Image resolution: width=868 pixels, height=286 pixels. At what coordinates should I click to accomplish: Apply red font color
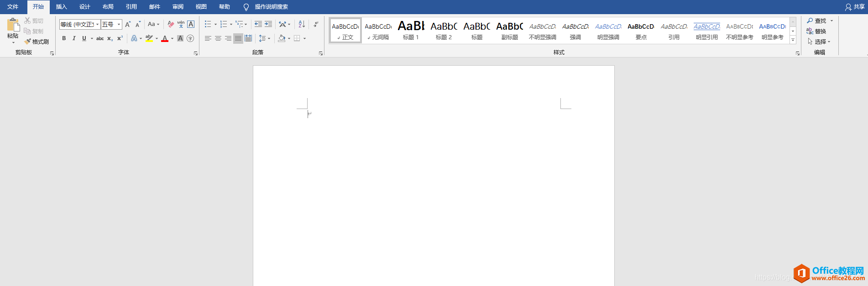(x=165, y=38)
